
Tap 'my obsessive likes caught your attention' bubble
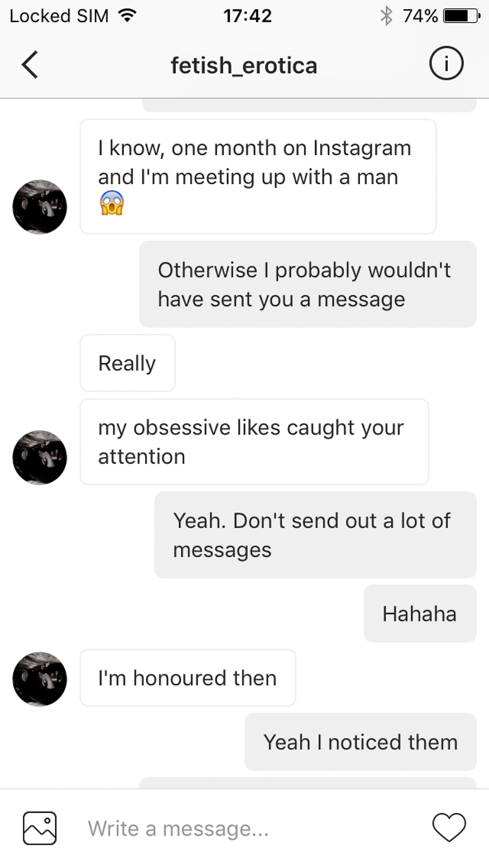tap(254, 442)
